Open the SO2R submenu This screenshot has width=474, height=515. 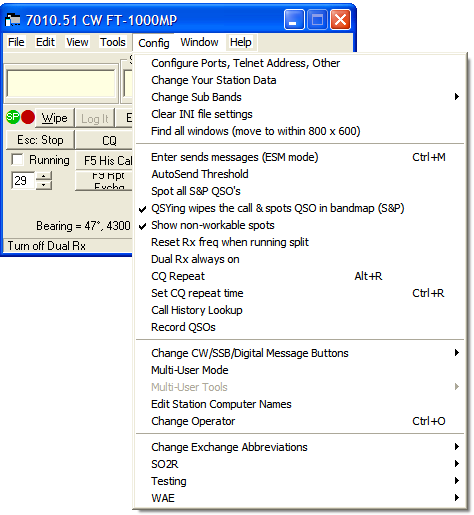[x=300, y=464]
